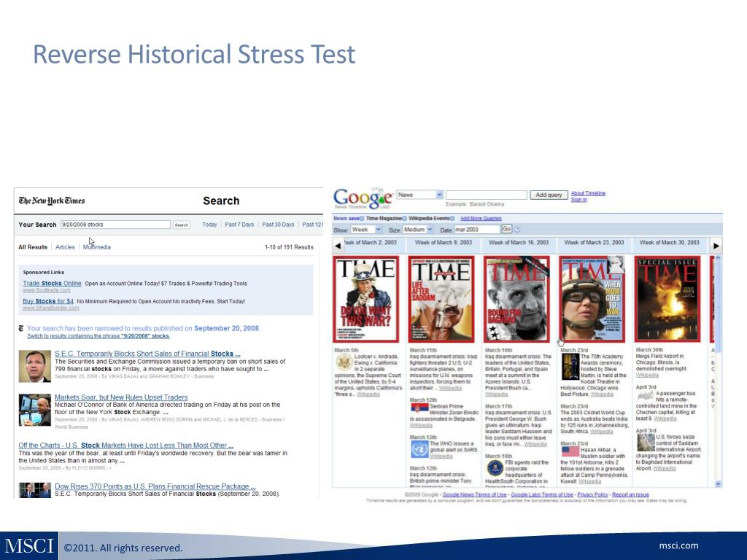Open TIME cover 'Do You Want This War?'

point(366,299)
